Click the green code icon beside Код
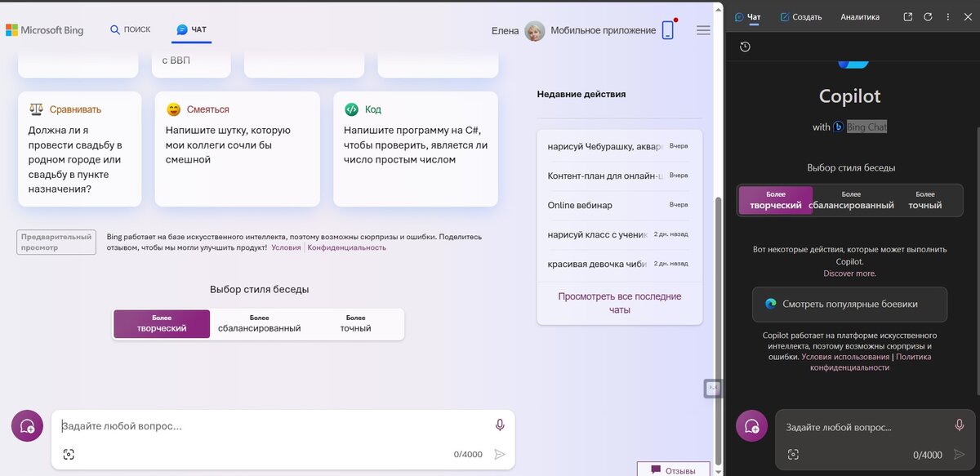The image size is (980, 476). pos(351,109)
